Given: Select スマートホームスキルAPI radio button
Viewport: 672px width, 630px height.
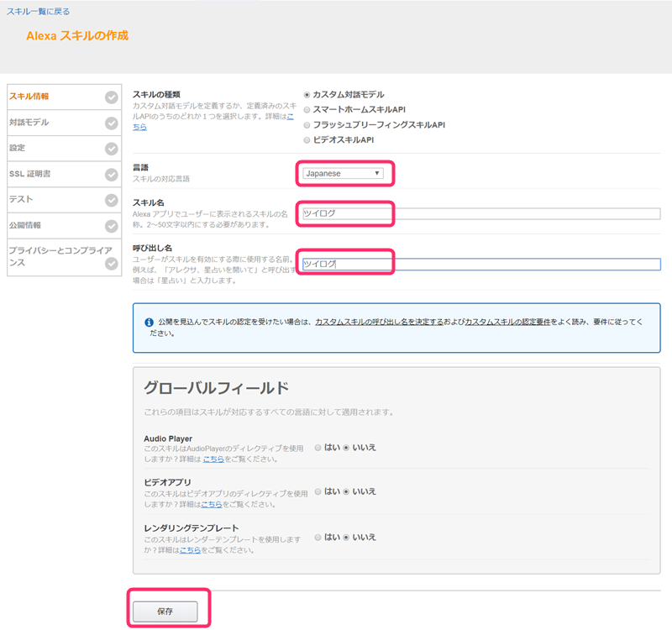Looking at the screenshot, I should [x=307, y=110].
